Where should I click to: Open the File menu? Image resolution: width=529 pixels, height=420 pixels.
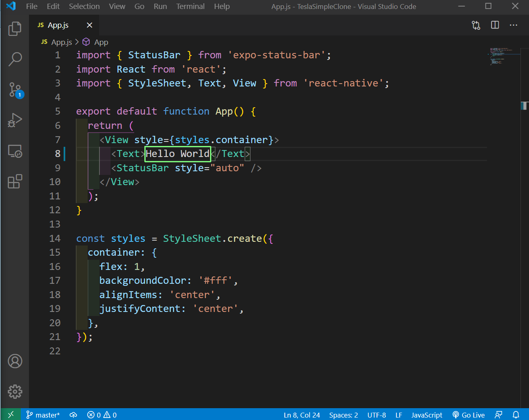coord(32,7)
